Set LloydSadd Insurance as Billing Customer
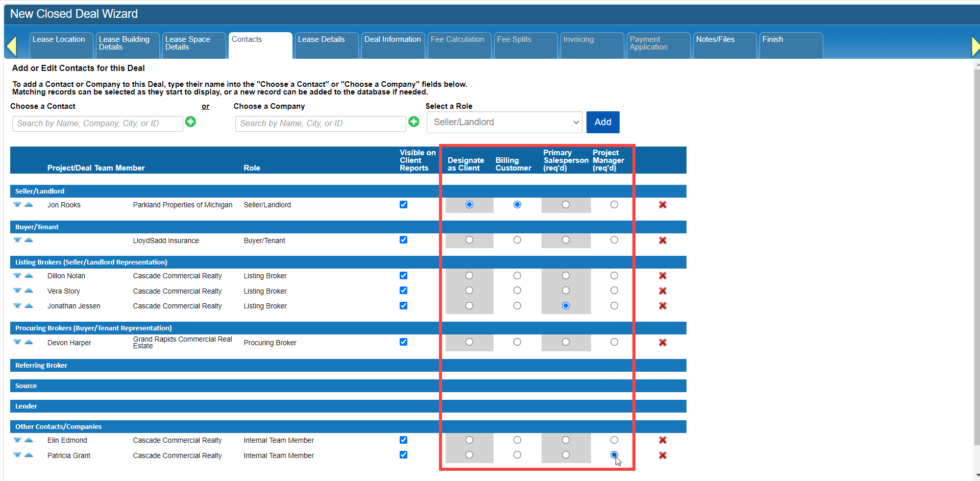This screenshot has height=481, width=980. click(x=517, y=240)
